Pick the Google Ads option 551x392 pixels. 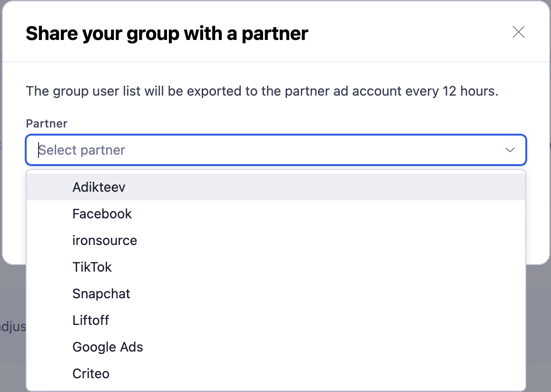tap(108, 347)
